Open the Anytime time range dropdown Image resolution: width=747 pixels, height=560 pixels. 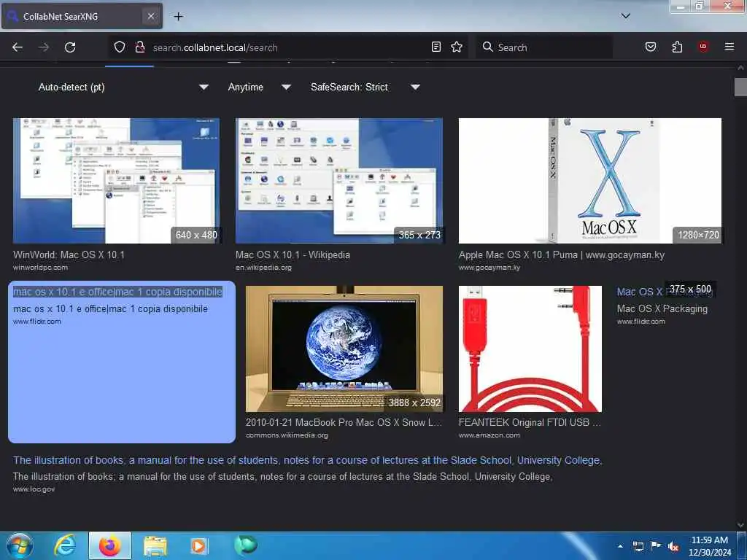tap(259, 87)
